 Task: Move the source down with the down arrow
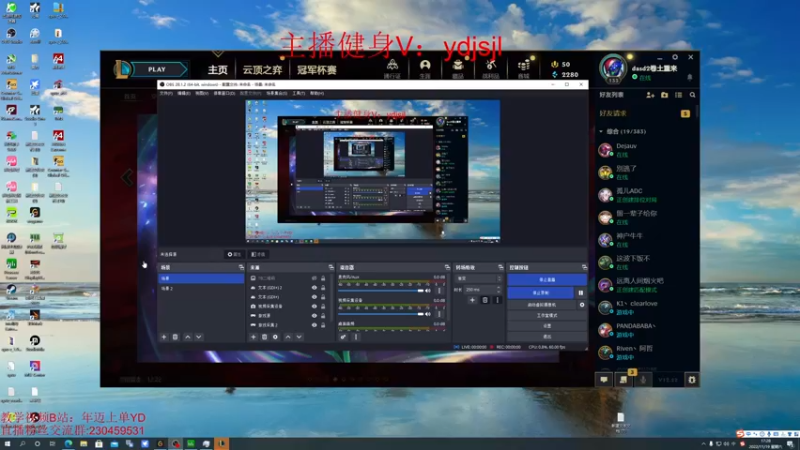(x=299, y=337)
